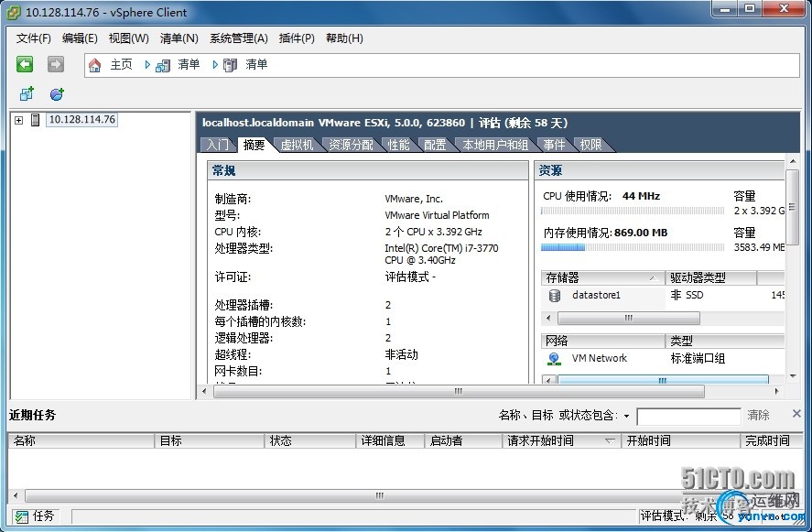This screenshot has height=532, width=812.
Task: Click the green back navigation arrow
Action: tap(25, 64)
